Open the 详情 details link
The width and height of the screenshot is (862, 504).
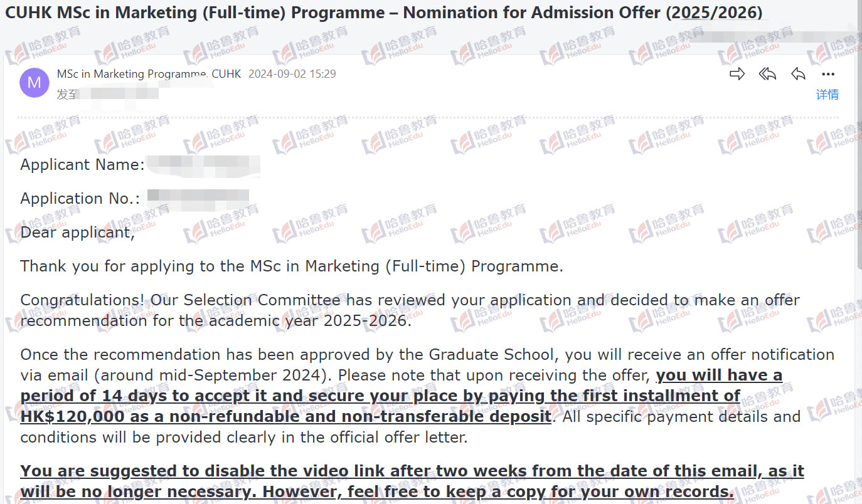827,95
